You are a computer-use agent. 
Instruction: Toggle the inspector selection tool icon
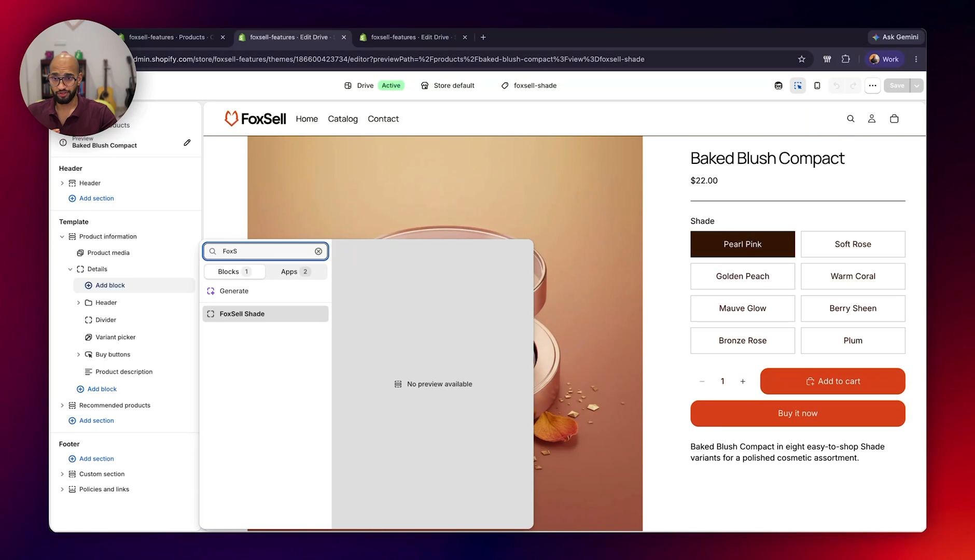(798, 86)
